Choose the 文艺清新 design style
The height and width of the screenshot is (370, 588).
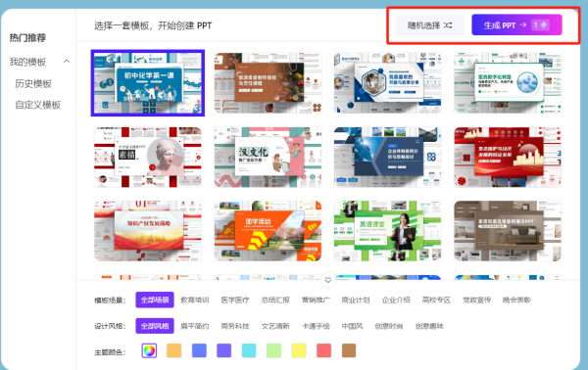pyautogui.click(x=275, y=326)
